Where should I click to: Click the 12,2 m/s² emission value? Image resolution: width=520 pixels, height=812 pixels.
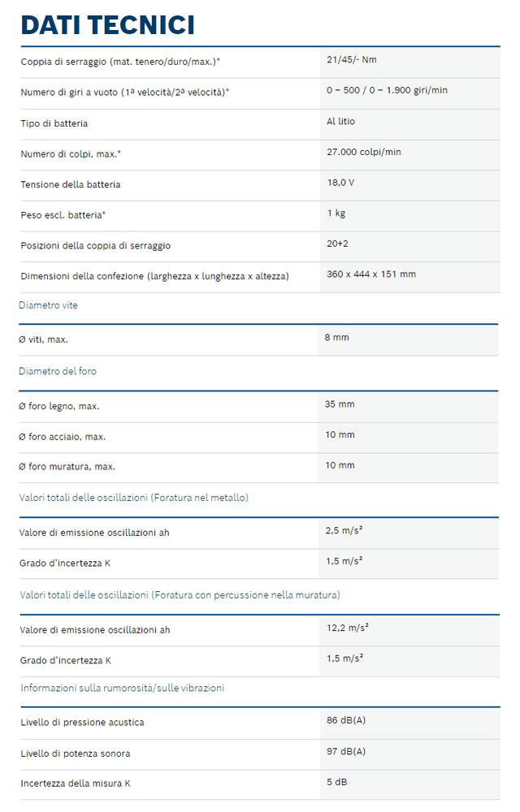point(348,628)
